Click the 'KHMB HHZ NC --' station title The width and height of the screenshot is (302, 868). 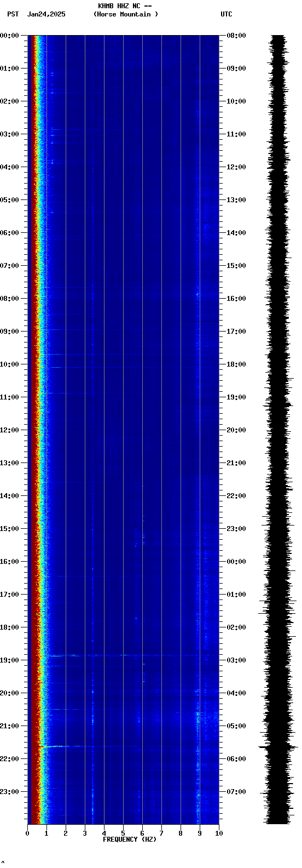125,6
